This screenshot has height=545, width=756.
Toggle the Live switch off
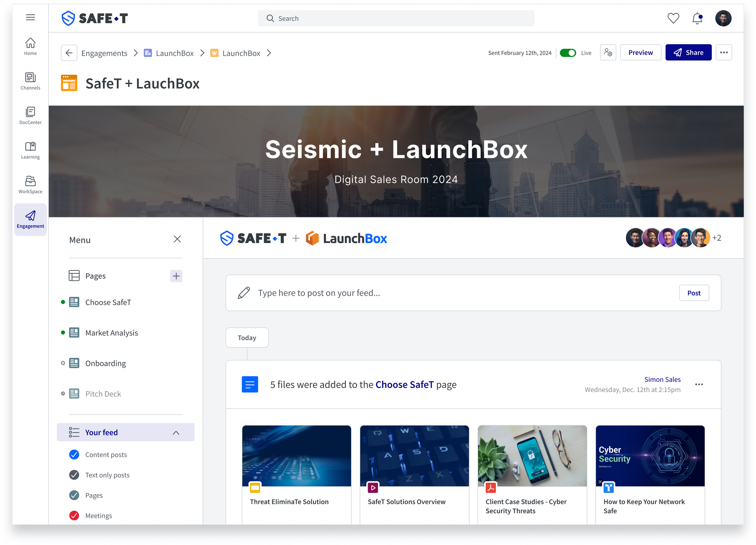tap(567, 53)
